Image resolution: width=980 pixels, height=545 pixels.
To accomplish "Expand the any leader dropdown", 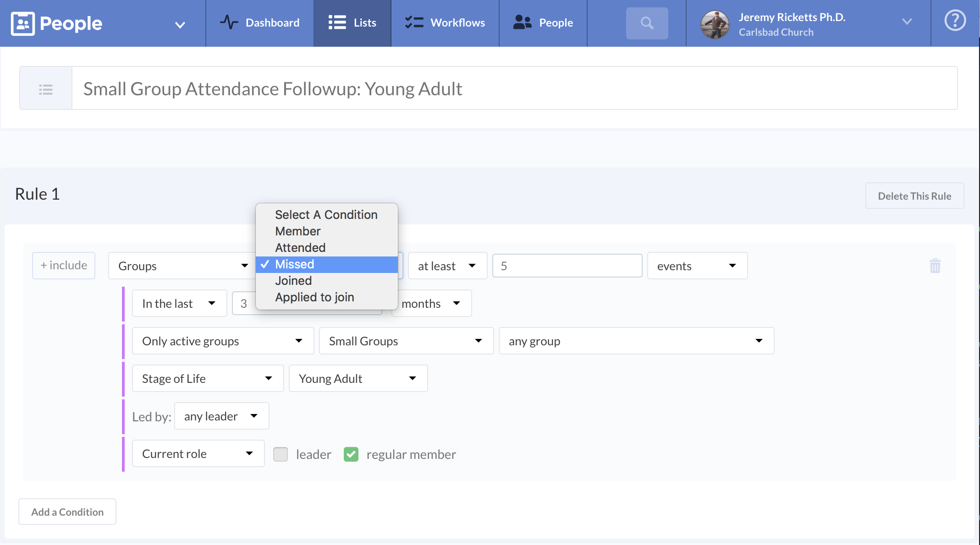I will (221, 416).
